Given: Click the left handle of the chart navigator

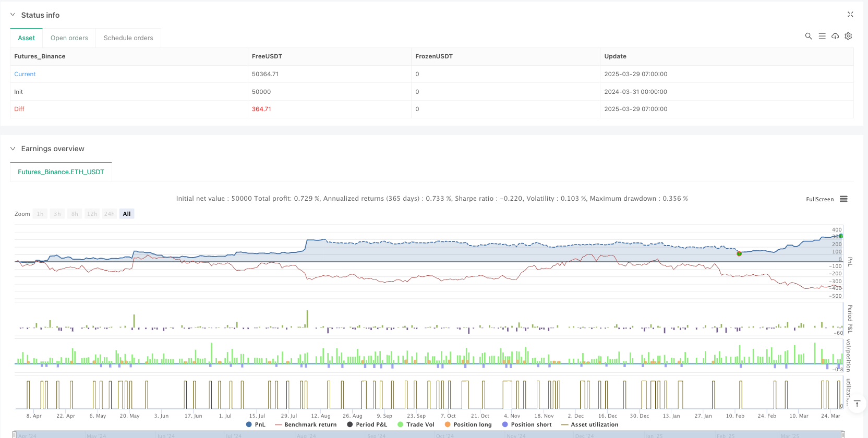Looking at the screenshot, I should click(x=15, y=434).
